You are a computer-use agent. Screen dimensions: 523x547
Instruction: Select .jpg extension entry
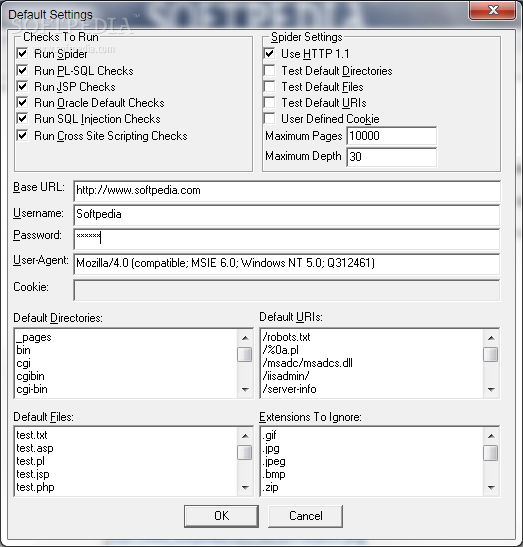pyautogui.click(x=271, y=448)
